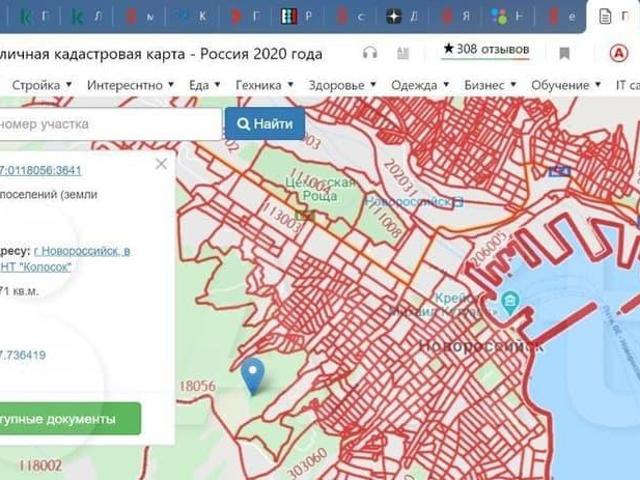This screenshot has width=640, height=480.
Task: Click the Новороссийск railway station label
Action: point(414,201)
